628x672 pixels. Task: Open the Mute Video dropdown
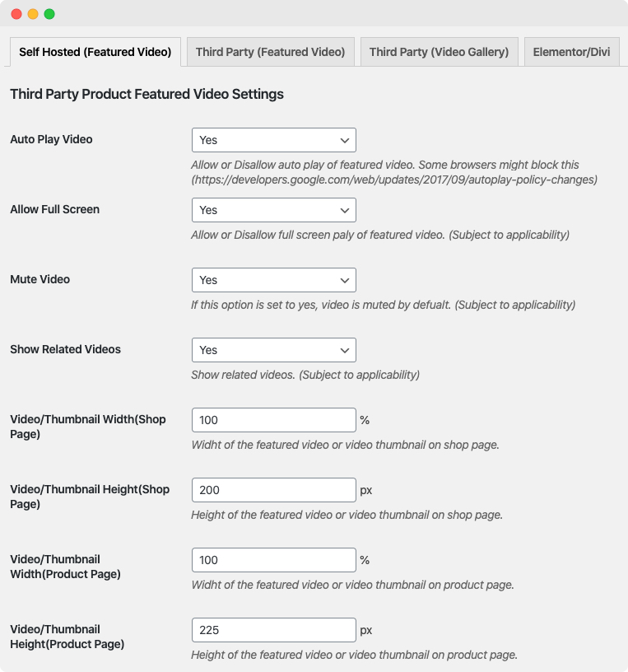pos(274,280)
